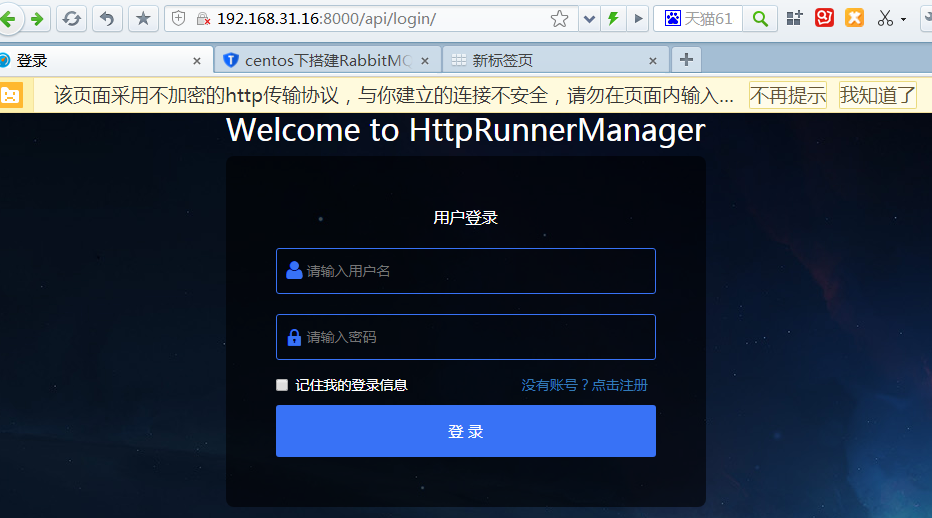This screenshot has height=518, width=932.
Task: Bookmark this page with the outline star
Action: 559,19
